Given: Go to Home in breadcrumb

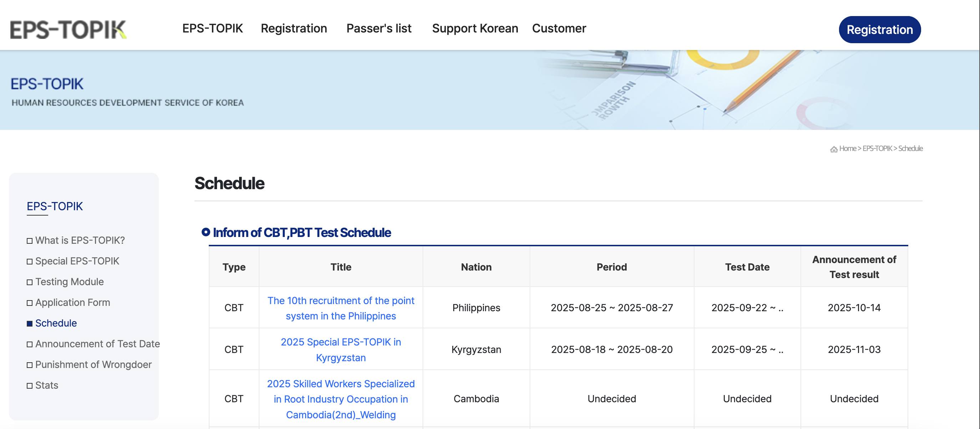Looking at the screenshot, I should [x=848, y=149].
